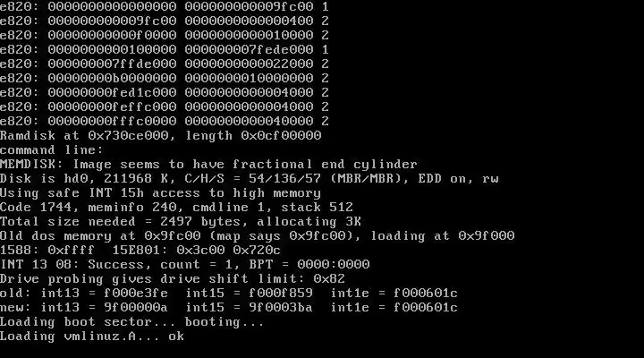Click the 'command line:' text
Viewport: 644px width, 358px height.
point(51,149)
